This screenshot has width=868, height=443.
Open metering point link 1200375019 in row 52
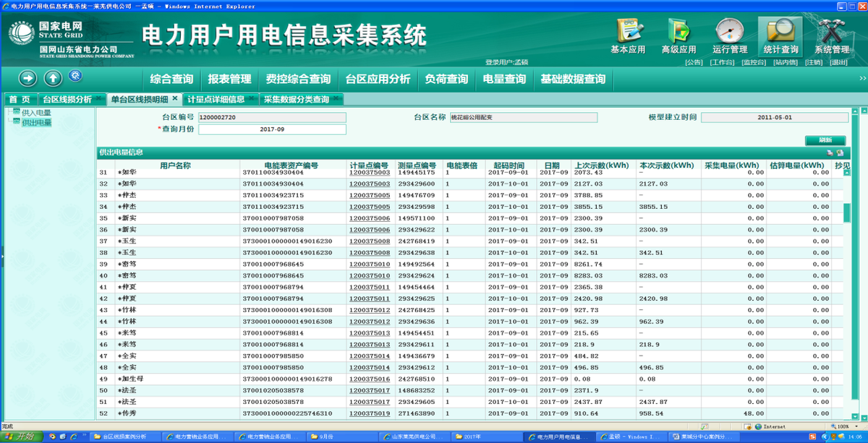pyautogui.click(x=369, y=413)
